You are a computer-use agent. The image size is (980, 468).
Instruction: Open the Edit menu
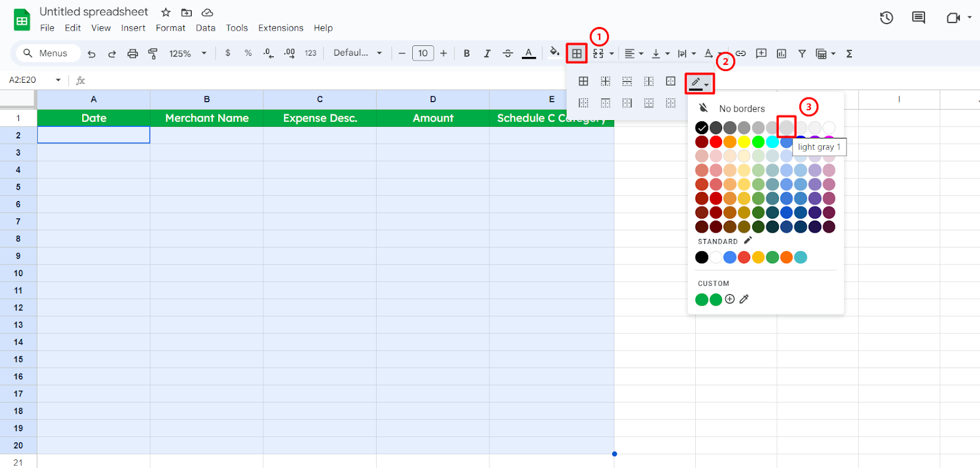pos(73,28)
